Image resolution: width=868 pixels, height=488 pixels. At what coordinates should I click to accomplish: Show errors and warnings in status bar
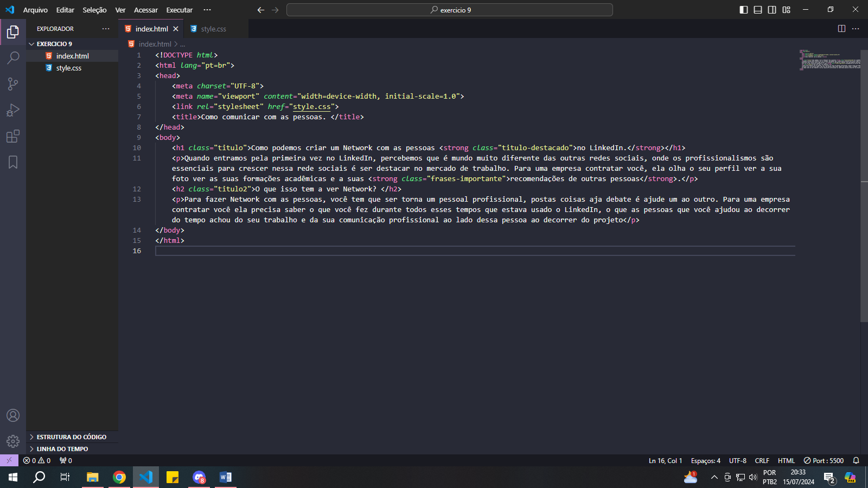pyautogui.click(x=37, y=460)
